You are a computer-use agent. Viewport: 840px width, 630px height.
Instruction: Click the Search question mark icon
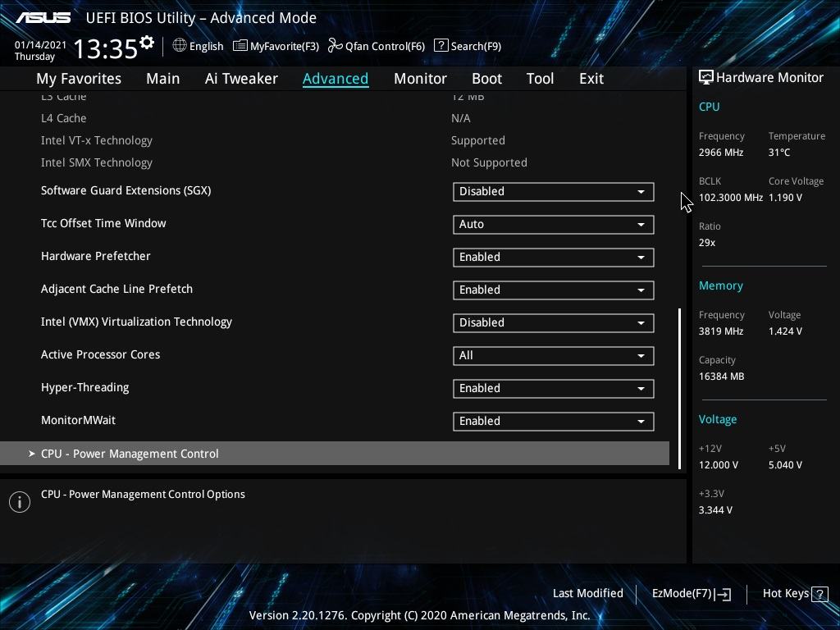point(441,46)
